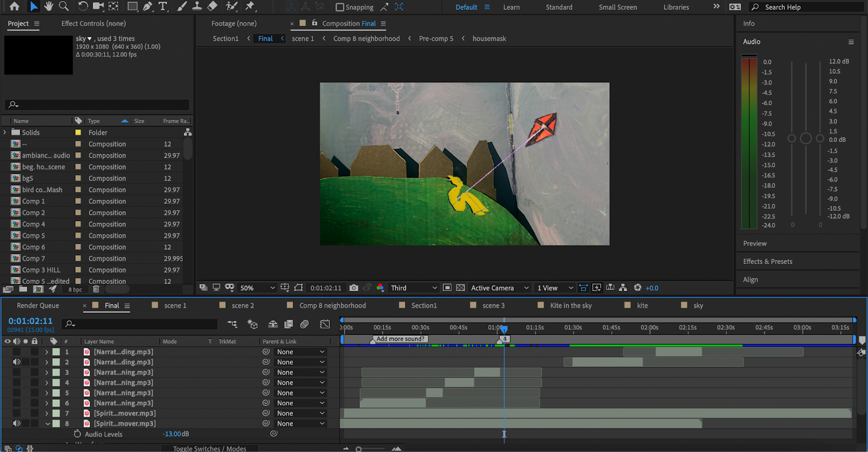Expand the Align panel
Image resolution: width=868 pixels, height=452 pixels.
pyautogui.click(x=750, y=280)
